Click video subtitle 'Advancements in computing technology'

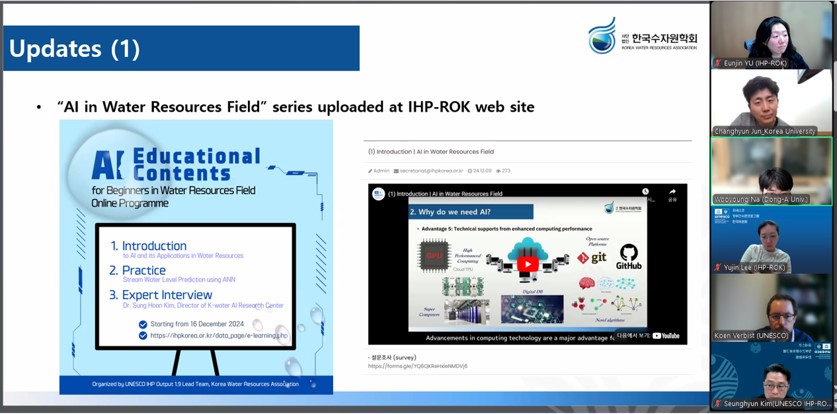[x=519, y=338]
